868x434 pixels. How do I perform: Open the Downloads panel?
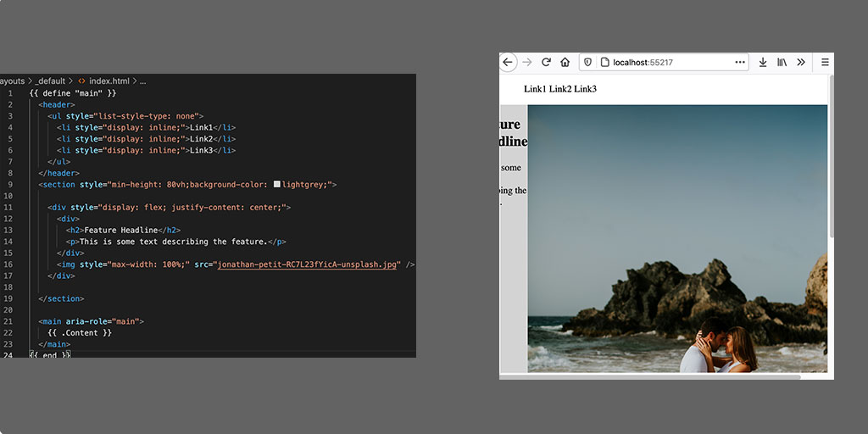763,62
